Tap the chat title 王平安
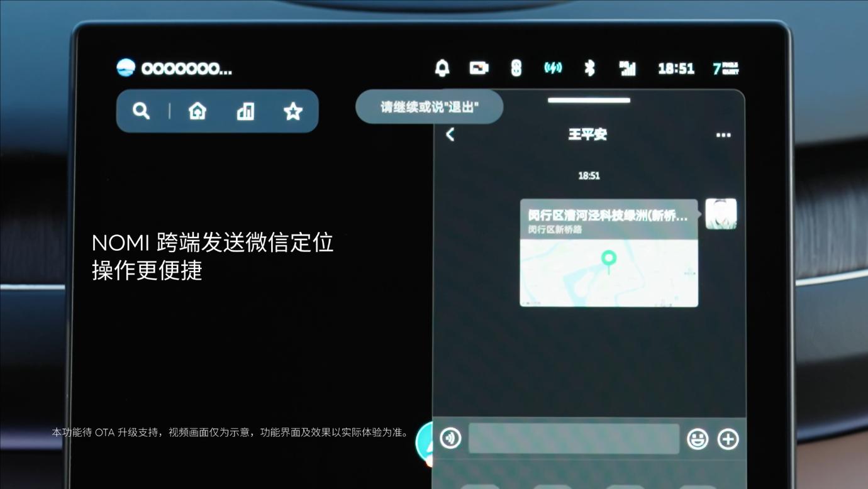Viewport: 868px width, 489px height. pos(587,135)
